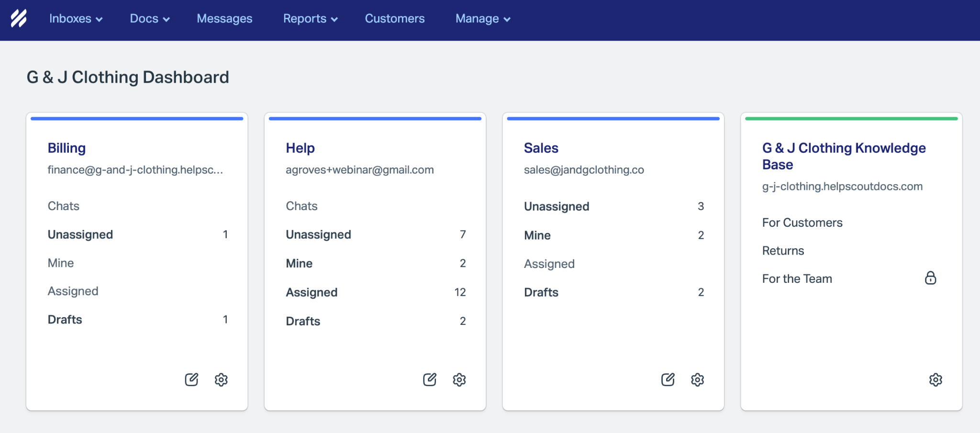
Task: Open Sales inbox settings gear
Action: tap(698, 380)
